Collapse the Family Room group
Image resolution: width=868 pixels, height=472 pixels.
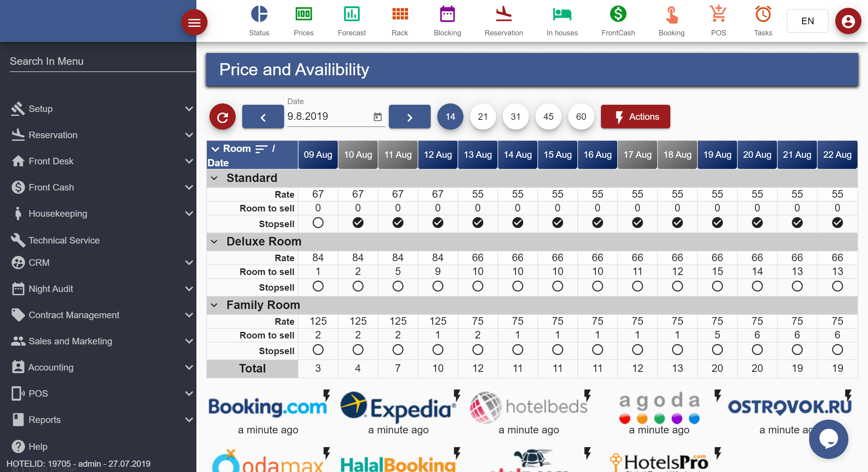(214, 305)
